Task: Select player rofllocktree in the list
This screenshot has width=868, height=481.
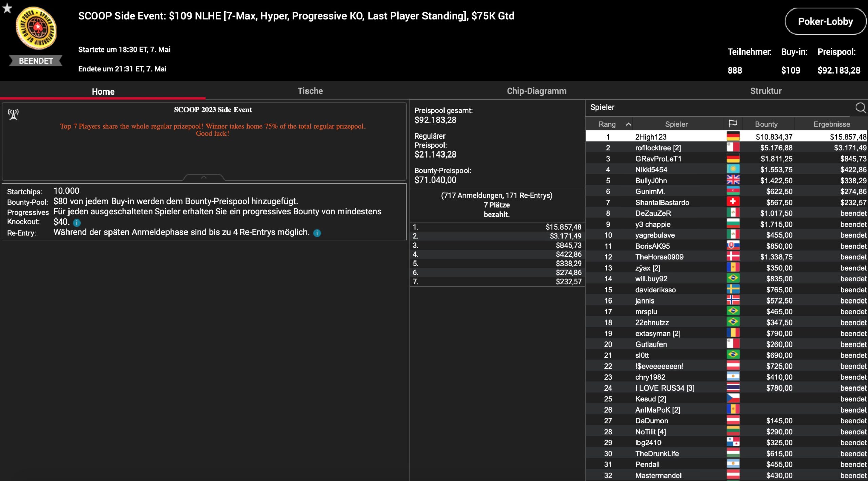Action: click(x=658, y=148)
